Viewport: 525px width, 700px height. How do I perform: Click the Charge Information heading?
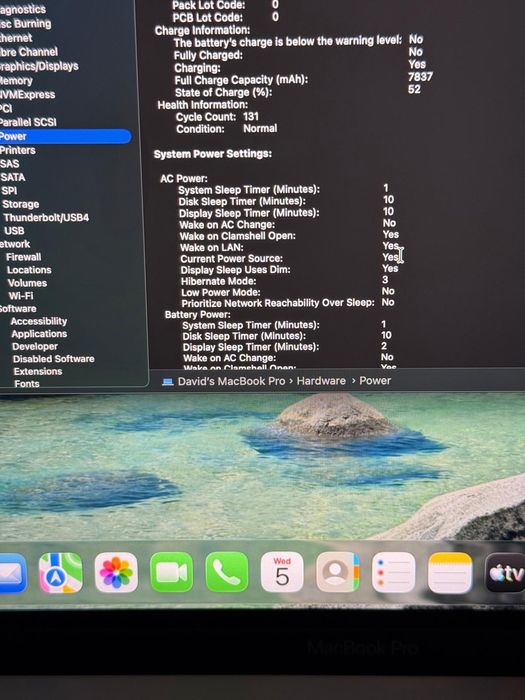pyautogui.click(x=203, y=30)
